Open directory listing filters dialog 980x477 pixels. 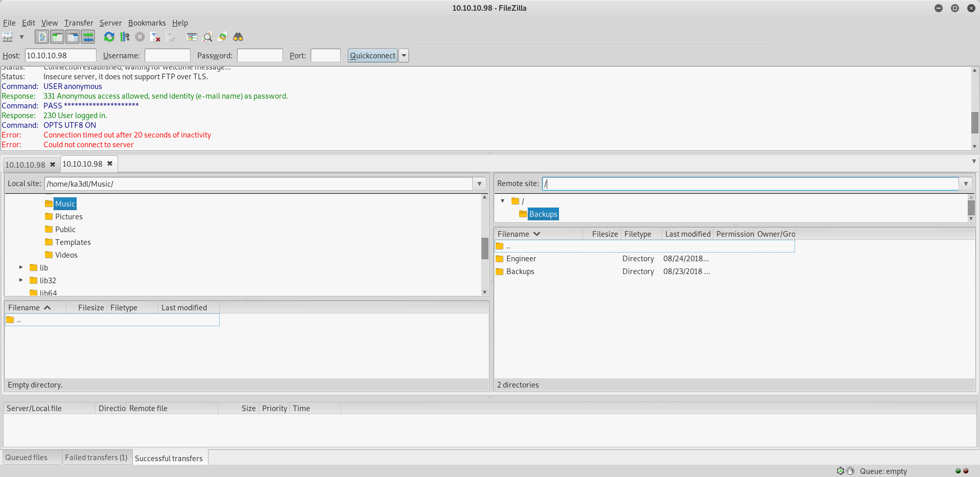point(192,37)
